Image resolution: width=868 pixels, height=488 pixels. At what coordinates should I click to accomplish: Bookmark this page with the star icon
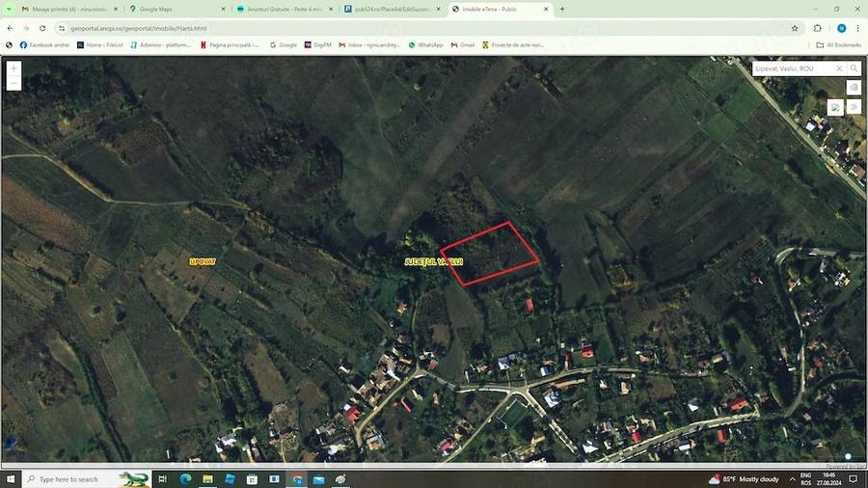pos(795,28)
